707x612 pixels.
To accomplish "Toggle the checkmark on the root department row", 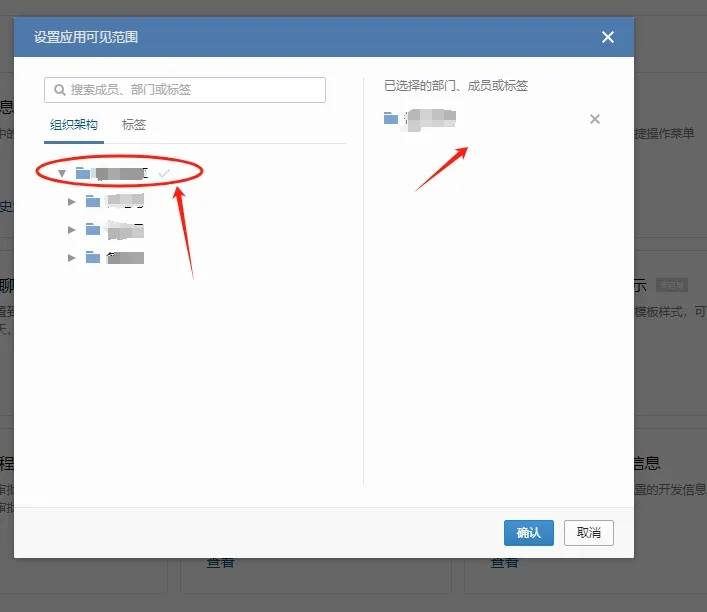I will pyautogui.click(x=164, y=173).
